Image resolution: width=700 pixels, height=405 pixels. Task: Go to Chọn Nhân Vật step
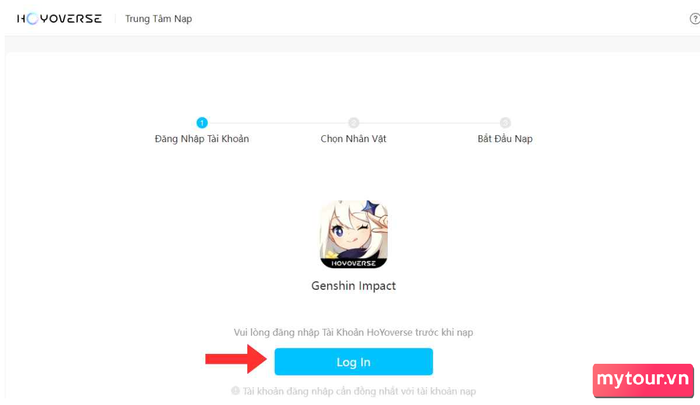click(x=354, y=139)
